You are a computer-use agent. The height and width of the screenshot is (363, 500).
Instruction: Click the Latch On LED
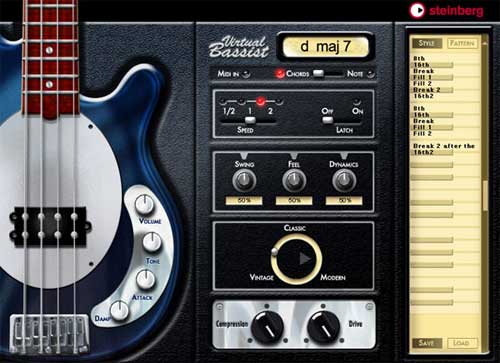coord(357,101)
